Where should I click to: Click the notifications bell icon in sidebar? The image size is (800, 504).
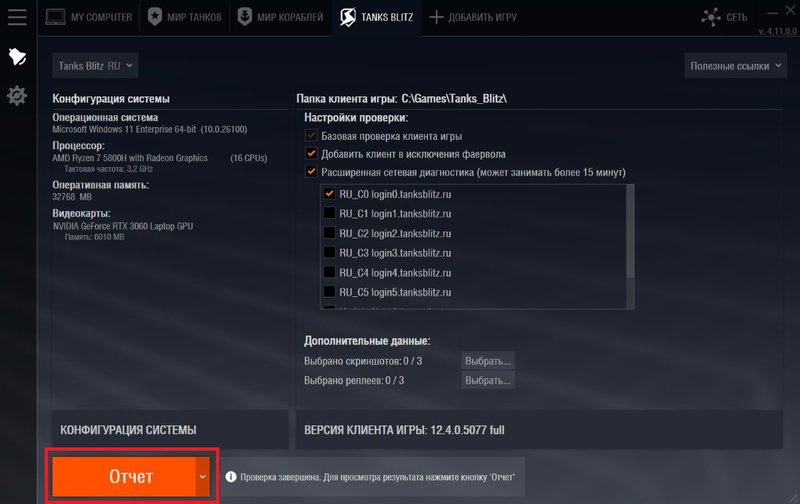click(x=16, y=56)
